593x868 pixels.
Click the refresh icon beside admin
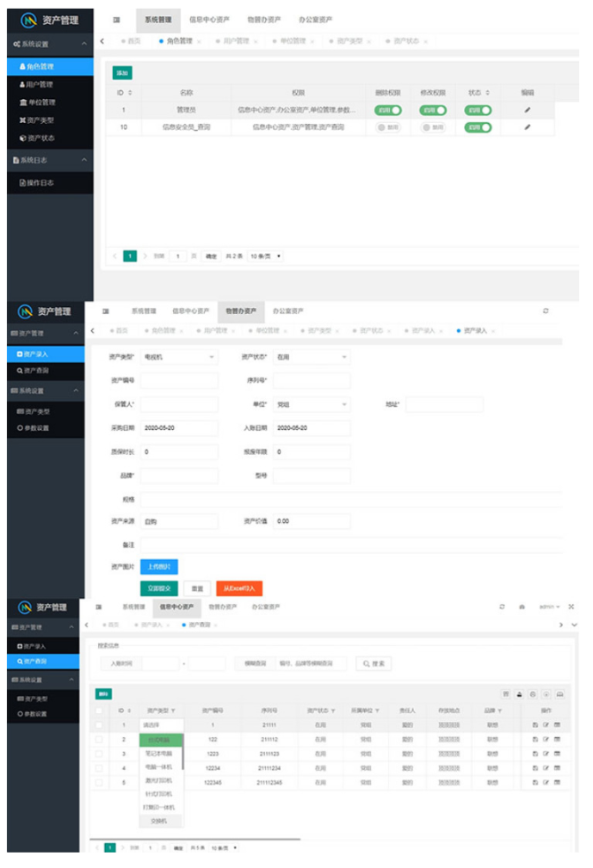click(502, 607)
